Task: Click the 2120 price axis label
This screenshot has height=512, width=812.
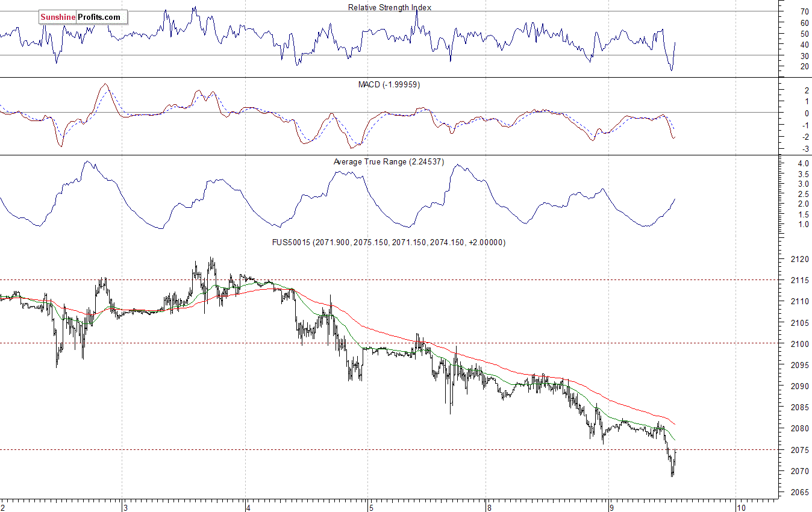Action: (800, 259)
